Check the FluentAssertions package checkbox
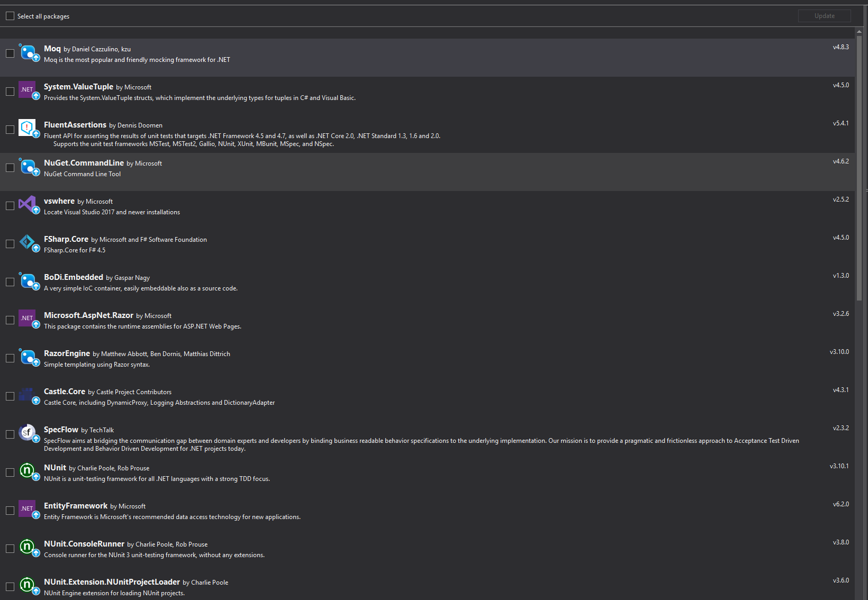 point(10,130)
